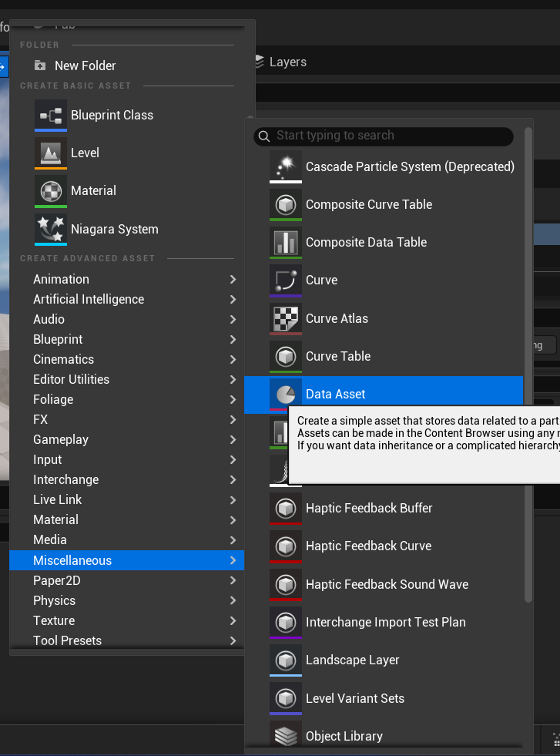Open the Gameplay category
The height and width of the screenshot is (756, 560).
(127, 440)
